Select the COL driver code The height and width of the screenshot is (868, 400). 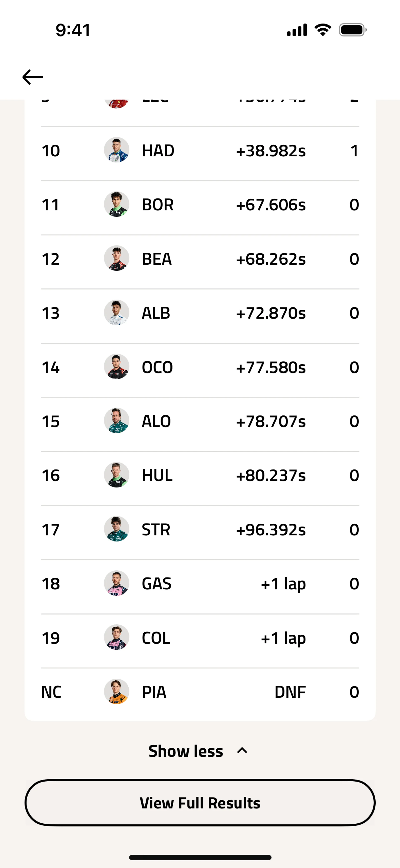click(x=156, y=638)
